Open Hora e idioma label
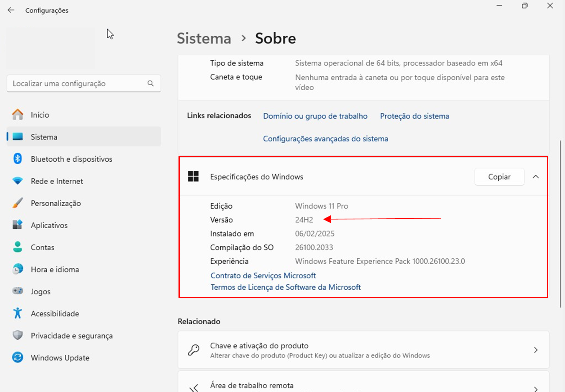 coord(55,270)
